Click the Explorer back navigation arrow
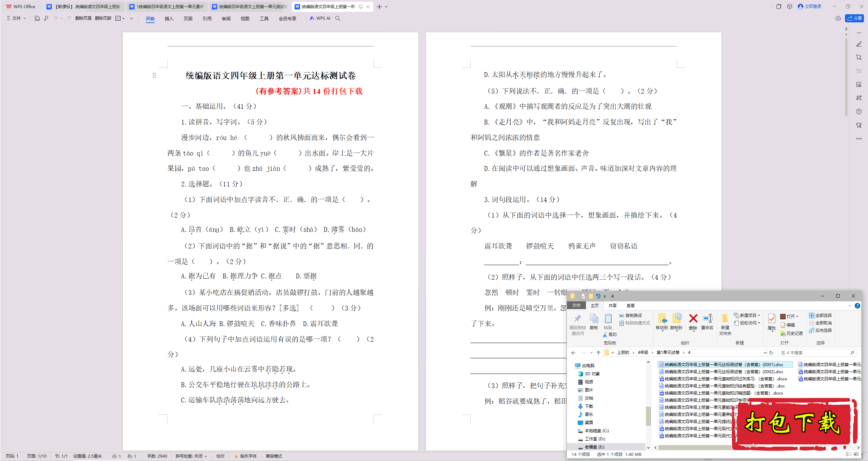Viewport: 868px width, 461px height. coord(573,353)
